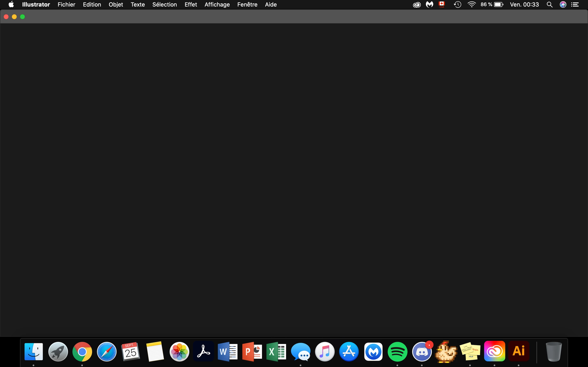The width and height of the screenshot is (588, 367).
Task: Open Malwarebytes in the dock
Action: (x=373, y=351)
